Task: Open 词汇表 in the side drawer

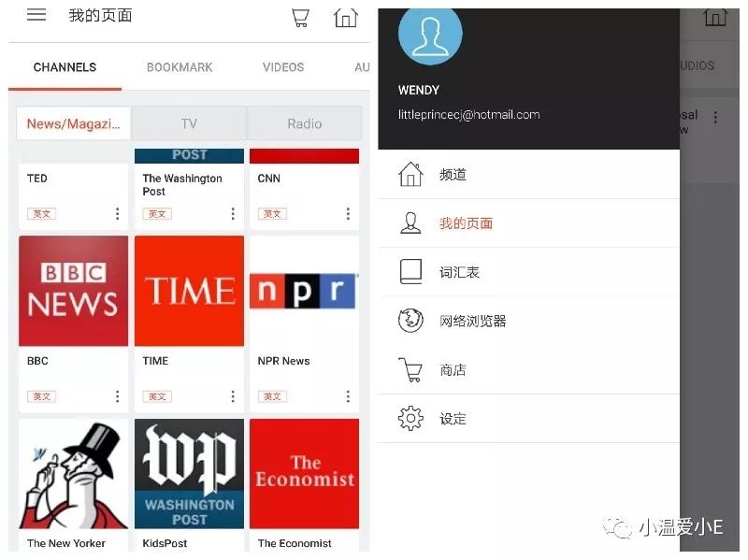Action: 528,272
